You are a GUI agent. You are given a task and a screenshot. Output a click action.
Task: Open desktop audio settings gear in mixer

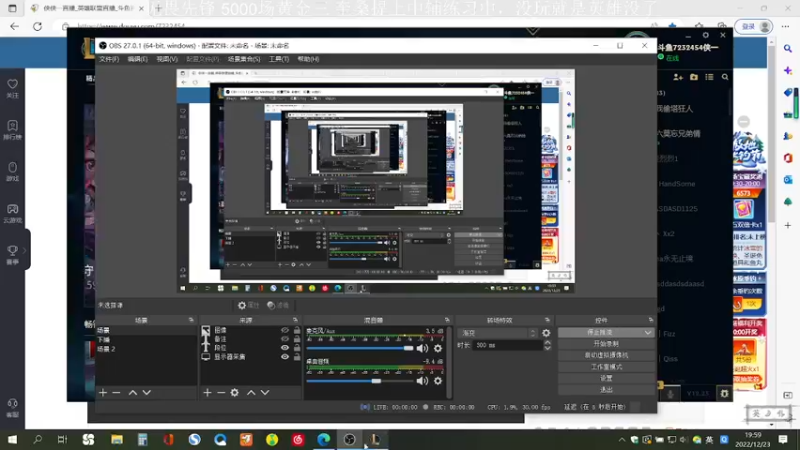coord(438,381)
